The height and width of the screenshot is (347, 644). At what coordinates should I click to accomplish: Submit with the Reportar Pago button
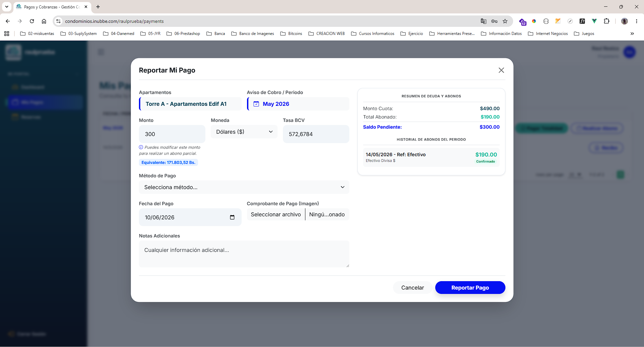tap(470, 288)
